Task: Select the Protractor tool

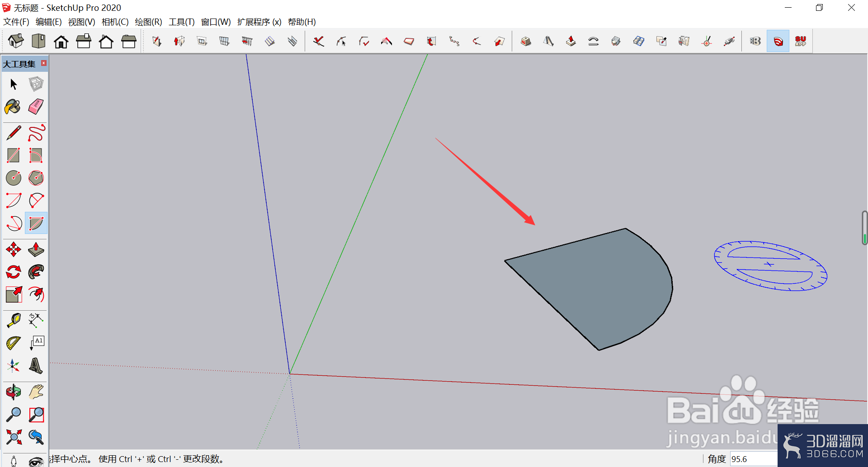Action: [x=14, y=343]
